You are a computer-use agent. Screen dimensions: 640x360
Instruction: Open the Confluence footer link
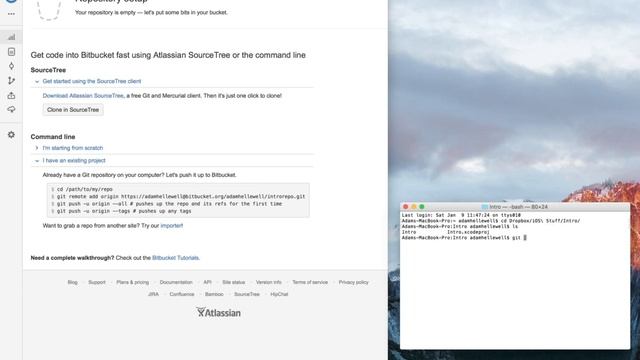tap(182, 294)
